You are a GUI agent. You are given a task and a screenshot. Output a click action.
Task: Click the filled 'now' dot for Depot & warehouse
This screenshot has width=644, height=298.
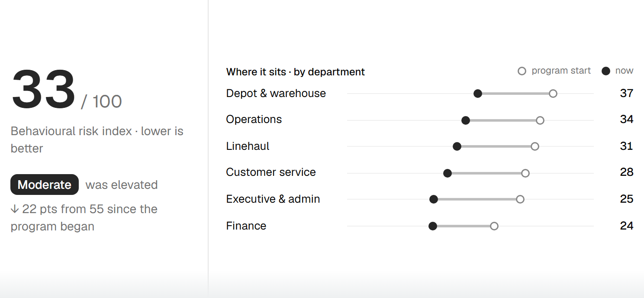tap(478, 94)
